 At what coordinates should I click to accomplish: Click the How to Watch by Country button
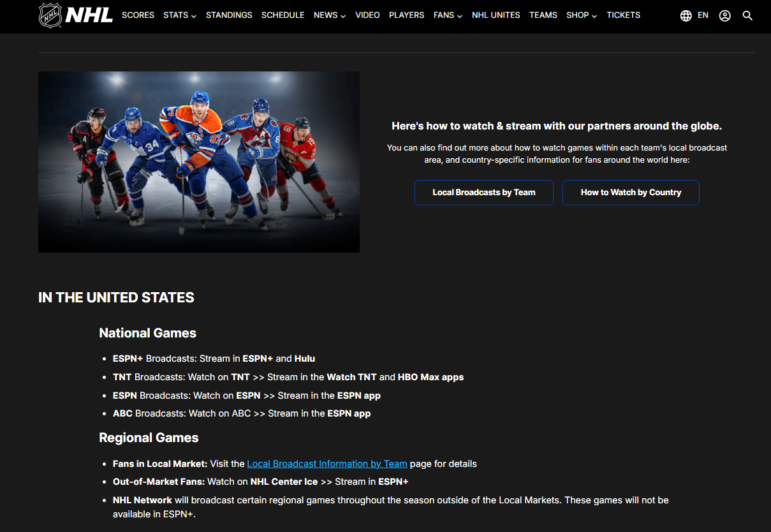tap(631, 193)
